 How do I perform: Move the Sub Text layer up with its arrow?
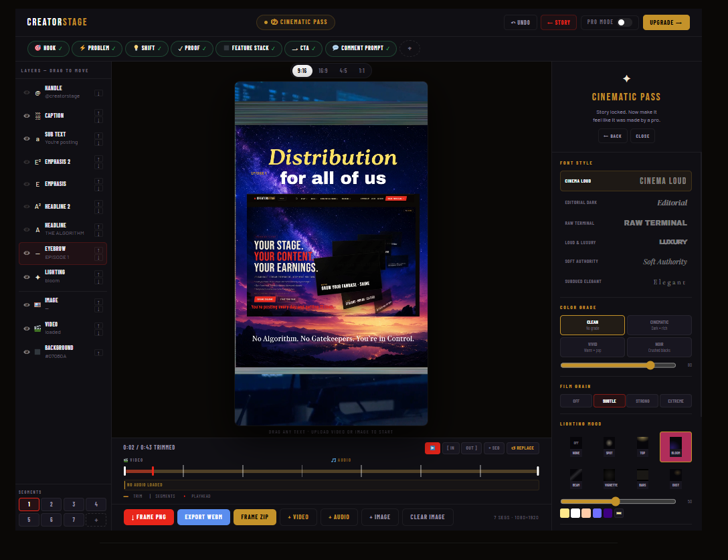coord(98,136)
